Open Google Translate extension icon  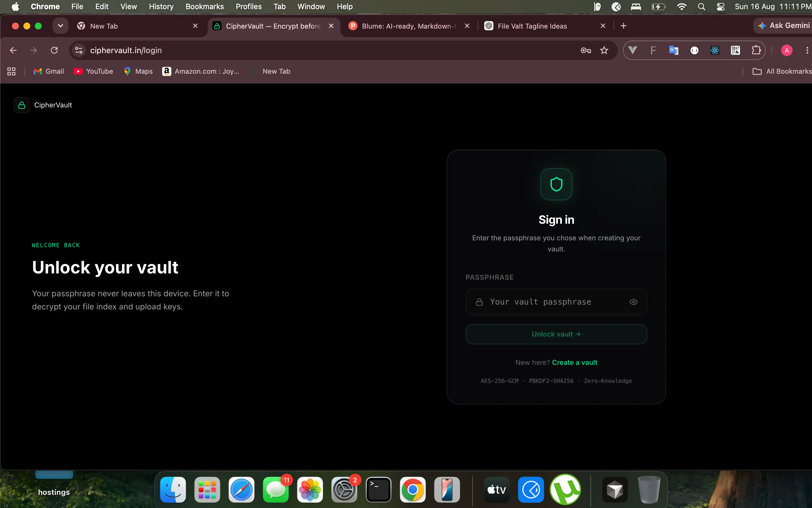(674, 50)
